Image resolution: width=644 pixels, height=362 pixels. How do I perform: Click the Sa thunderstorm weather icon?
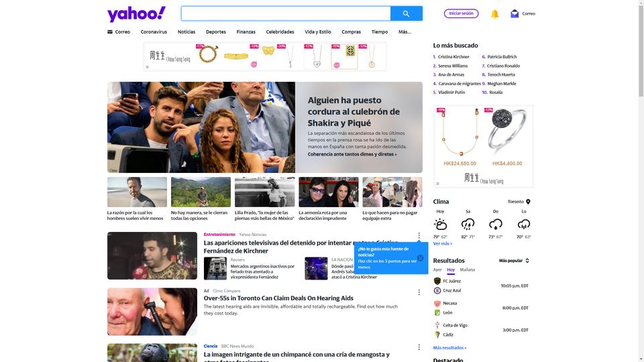(468, 225)
